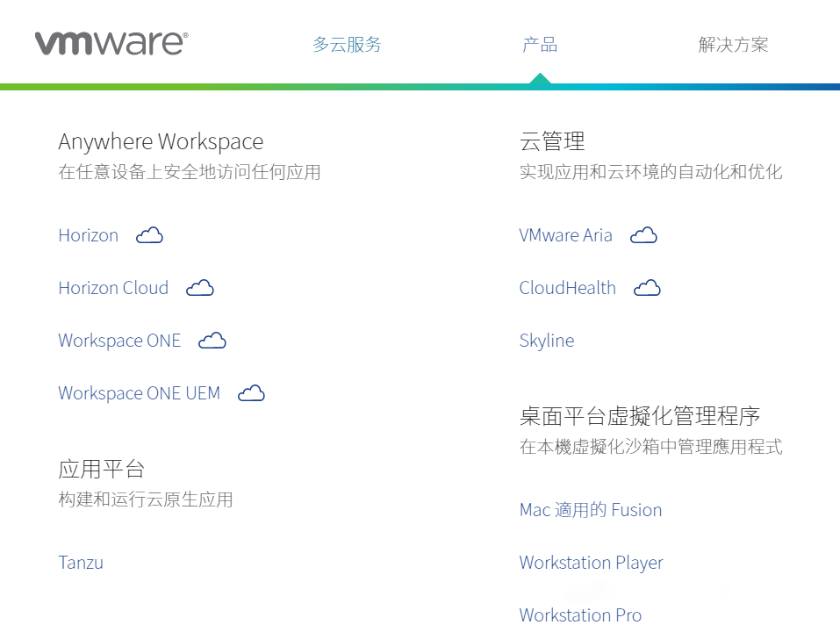Screen dimensions: 840x625
Task: Click the Mac 適用的 Fusion link
Action: (590, 510)
